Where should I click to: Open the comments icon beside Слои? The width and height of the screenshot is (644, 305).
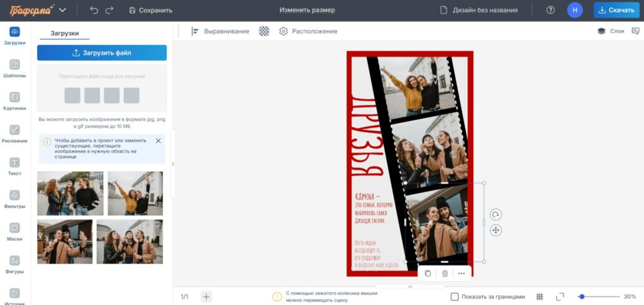click(x=635, y=31)
